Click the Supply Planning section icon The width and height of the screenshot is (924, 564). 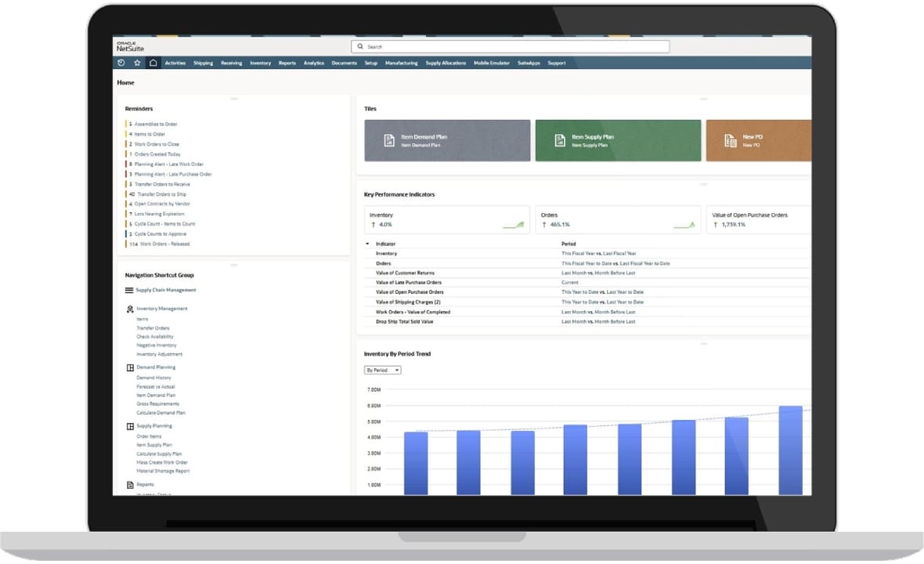[x=130, y=426]
